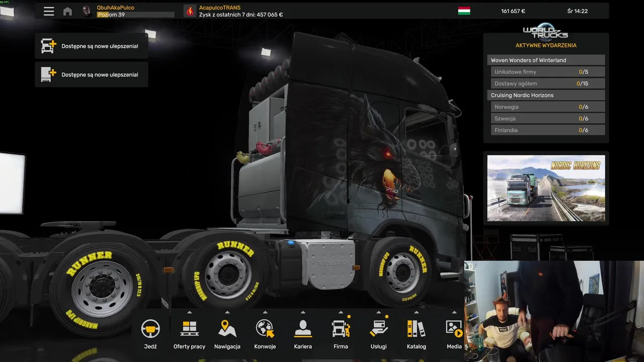Open Usługi services icon
644x362 pixels.
coord(378,329)
